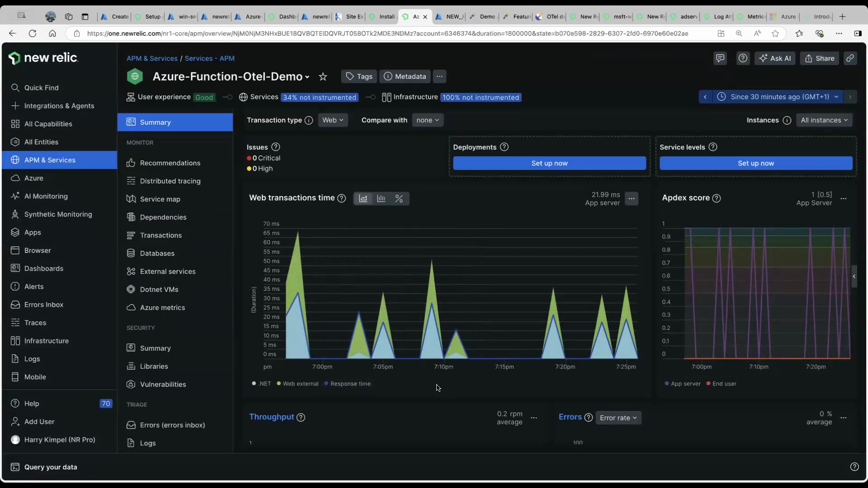This screenshot has height=488, width=868.
Task: Show info for Instances
Action: click(787, 120)
